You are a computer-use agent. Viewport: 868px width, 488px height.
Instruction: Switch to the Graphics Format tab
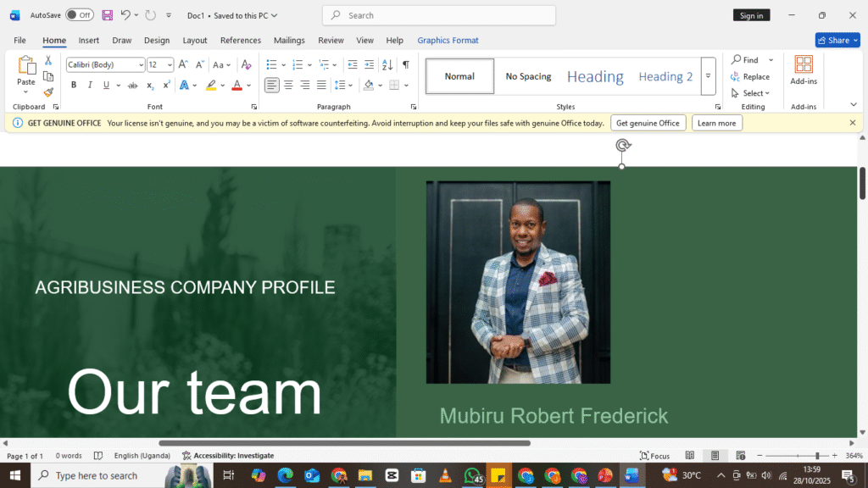click(448, 40)
